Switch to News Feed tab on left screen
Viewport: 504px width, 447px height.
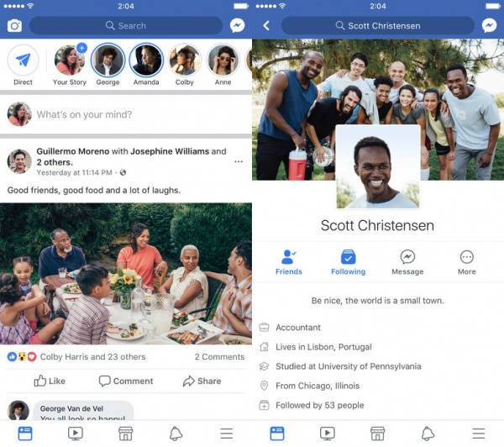(x=25, y=434)
